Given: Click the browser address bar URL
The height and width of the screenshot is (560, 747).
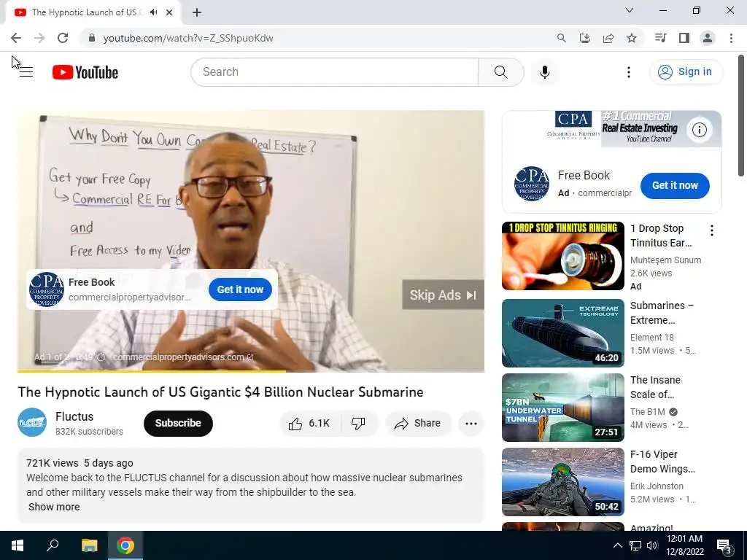Looking at the screenshot, I should 188,38.
